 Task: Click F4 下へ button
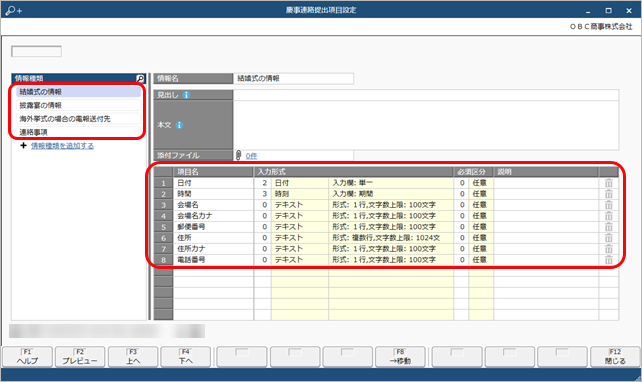pyautogui.click(x=185, y=357)
